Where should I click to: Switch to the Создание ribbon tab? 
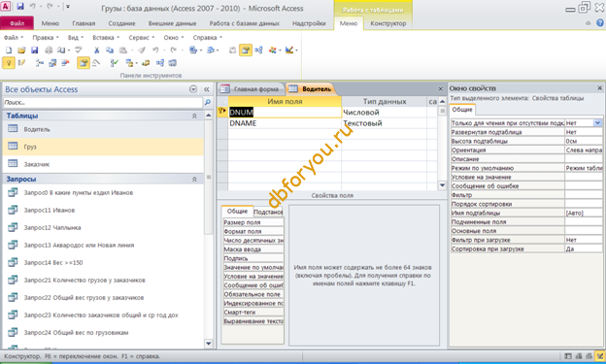pos(121,23)
